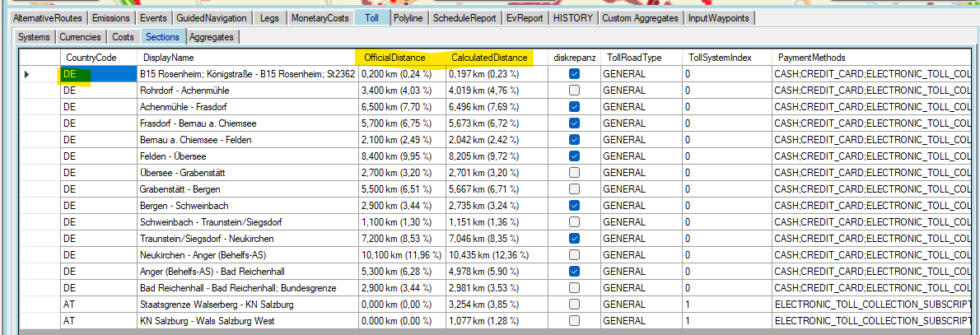The height and width of the screenshot is (335, 980).
Task: Select TollRoadType cell for Bergen - Schweinbach
Action: pyautogui.click(x=641, y=206)
